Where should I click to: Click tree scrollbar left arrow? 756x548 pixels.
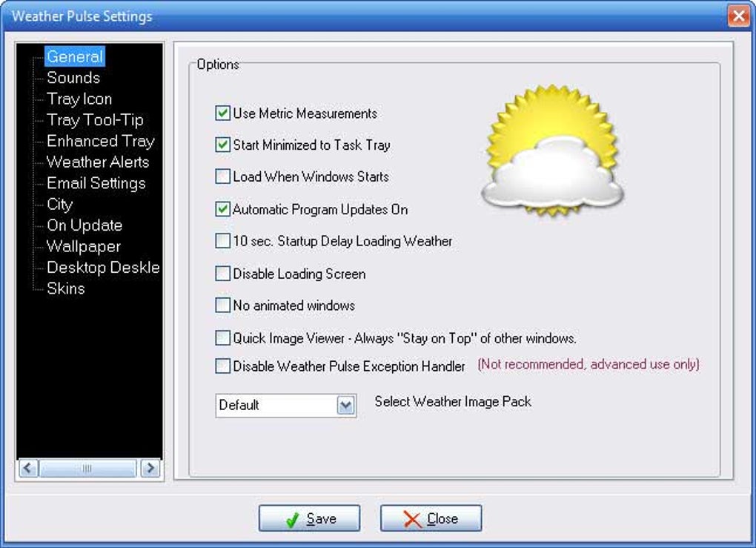pyautogui.click(x=28, y=468)
